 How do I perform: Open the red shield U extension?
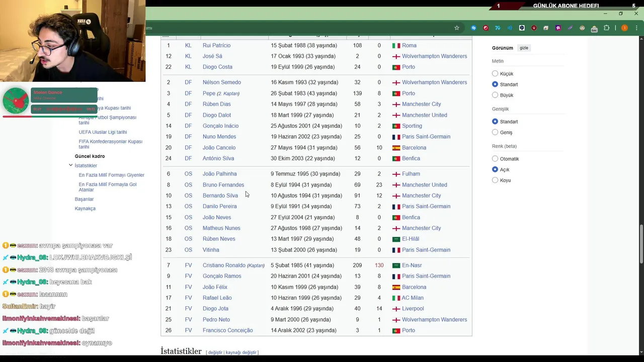point(534,28)
